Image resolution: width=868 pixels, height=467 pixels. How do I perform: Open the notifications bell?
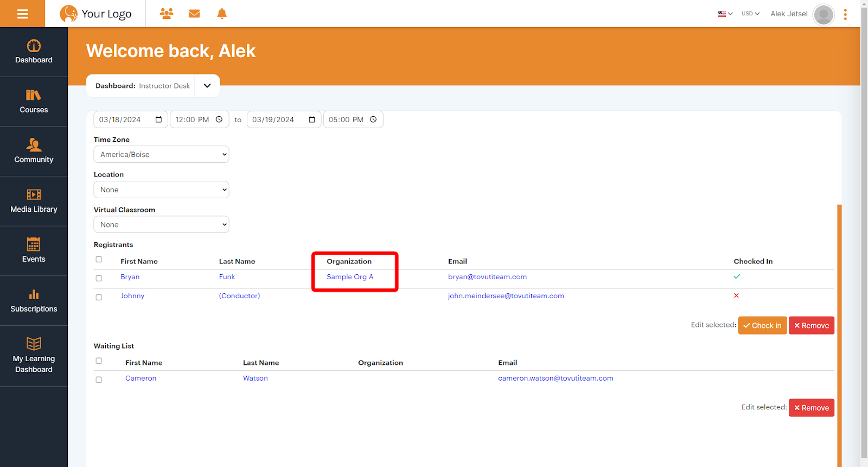point(222,14)
